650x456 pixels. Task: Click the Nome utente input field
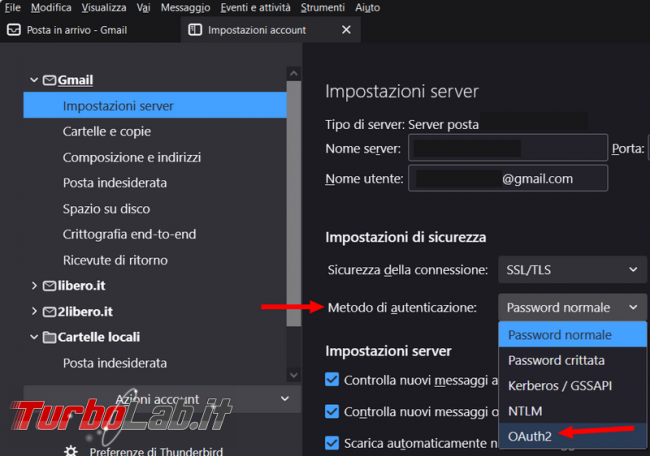tap(508, 178)
